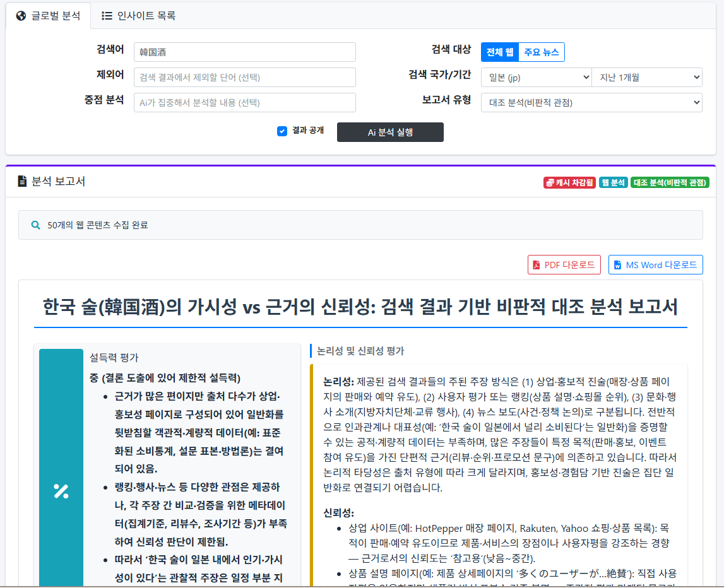The width and height of the screenshot is (724, 588).
Task: Click the PDF icon inside PDF 다운로드 button
Action: (537, 264)
